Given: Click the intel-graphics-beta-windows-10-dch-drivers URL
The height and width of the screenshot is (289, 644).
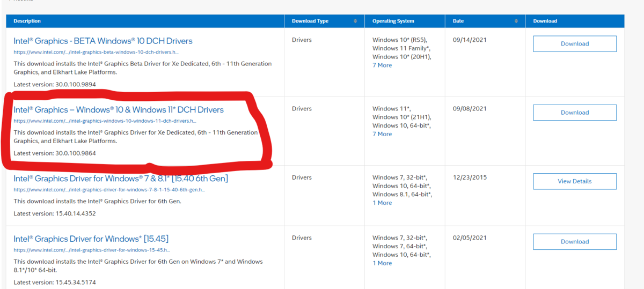Looking at the screenshot, I should point(96,53).
